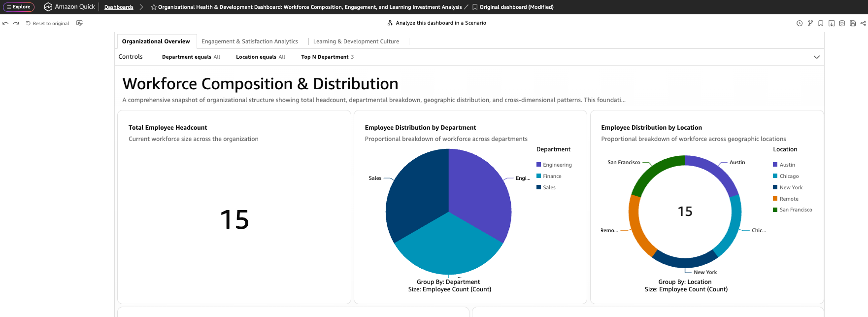This screenshot has height=317, width=868.
Task: Click the export download icon
Action: (x=832, y=23)
